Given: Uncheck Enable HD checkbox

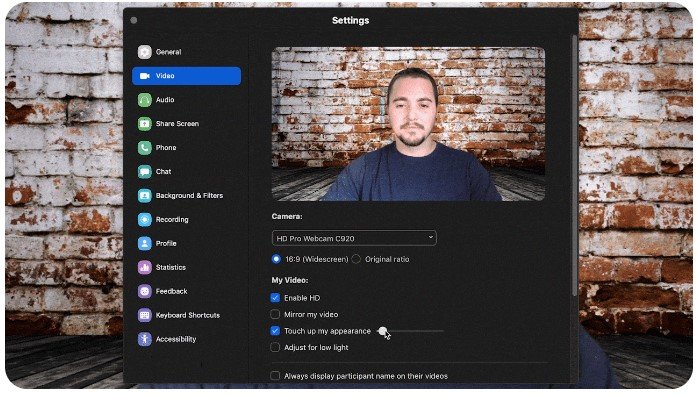Looking at the screenshot, I should pyautogui.click(x=275, y=298).
